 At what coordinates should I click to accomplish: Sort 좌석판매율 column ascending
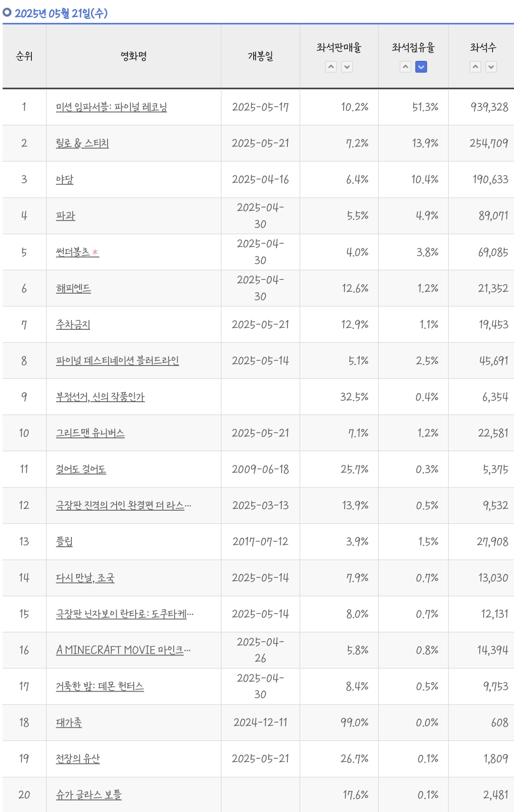[x=331, y=67]
